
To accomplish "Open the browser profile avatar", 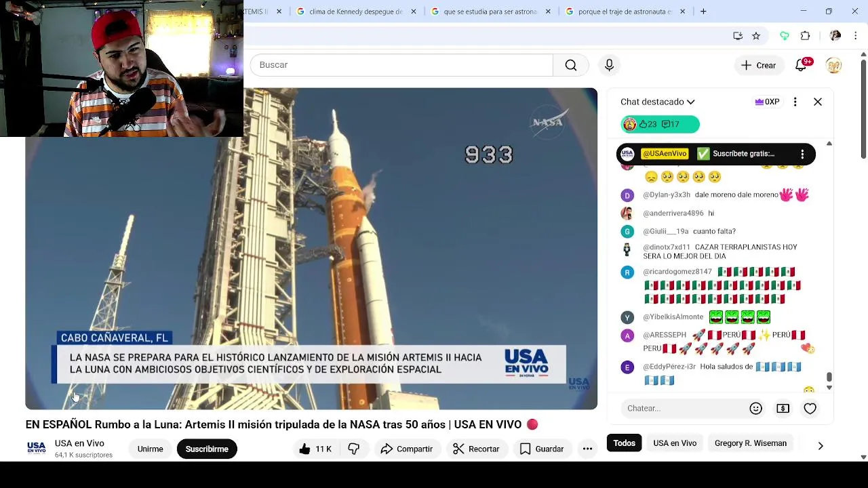I will 835,36.
